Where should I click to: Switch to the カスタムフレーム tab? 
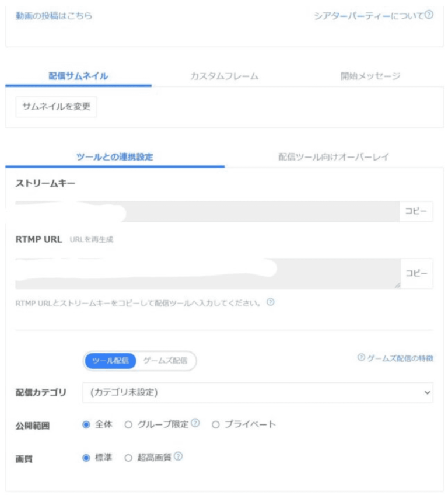point(225,76)
